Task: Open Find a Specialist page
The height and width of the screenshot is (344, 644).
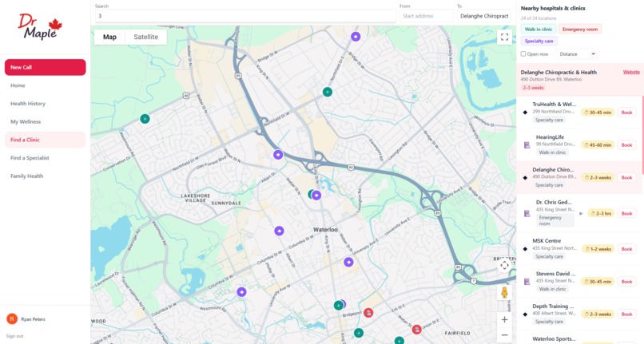Action: pos(46,157)
